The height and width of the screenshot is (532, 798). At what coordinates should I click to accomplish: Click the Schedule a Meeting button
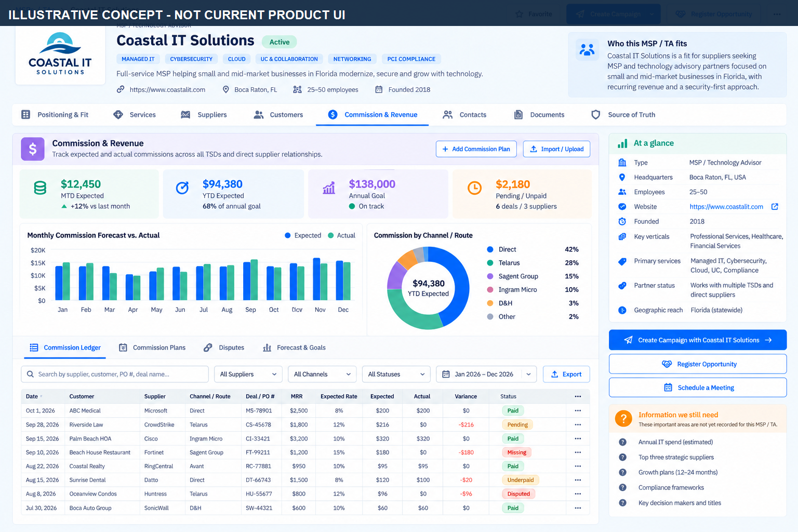(698, 388)
